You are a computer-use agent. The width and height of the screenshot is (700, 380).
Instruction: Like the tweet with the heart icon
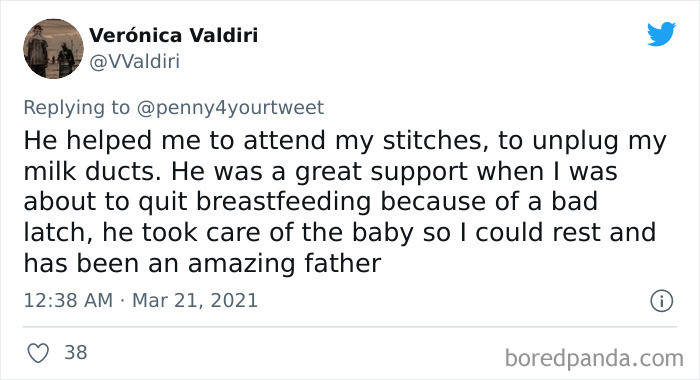coord(38,353)
